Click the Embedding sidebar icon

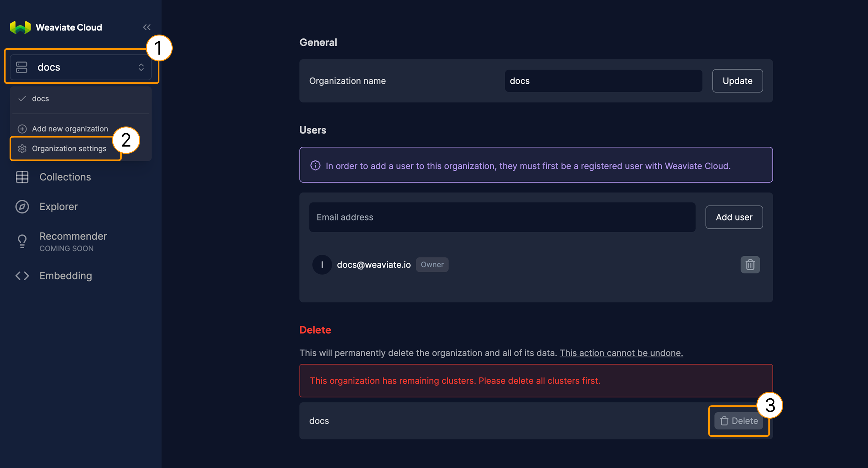[x=22, y=275]
